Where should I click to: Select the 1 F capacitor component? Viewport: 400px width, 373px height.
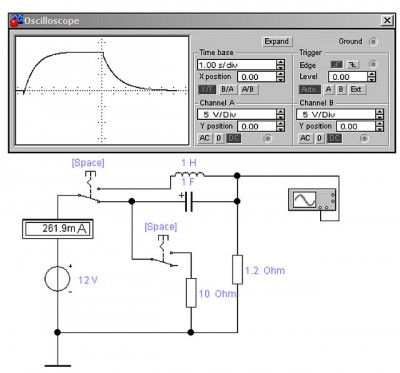(x=189, y=201)
